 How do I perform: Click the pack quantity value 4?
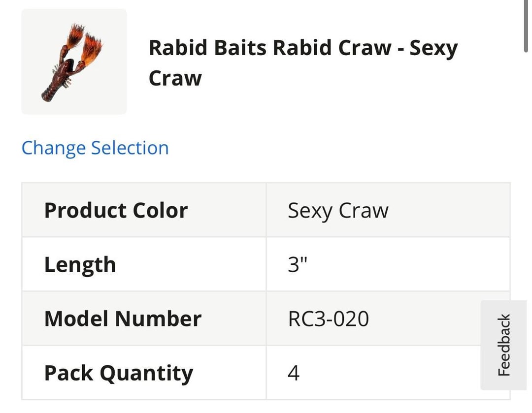[294, 373]
